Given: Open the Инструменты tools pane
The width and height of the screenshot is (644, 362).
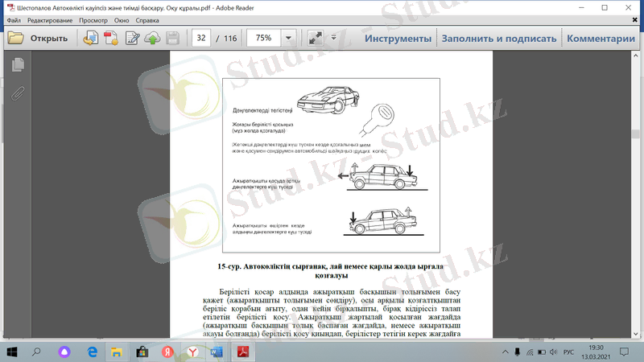Looking at the screenshot, I should click(398, 38).
